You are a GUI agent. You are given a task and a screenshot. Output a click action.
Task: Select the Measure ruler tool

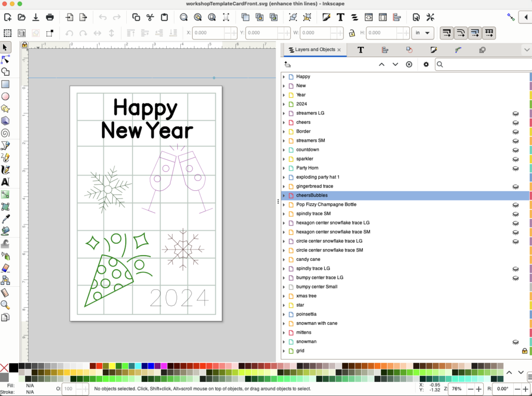[5, 293]
